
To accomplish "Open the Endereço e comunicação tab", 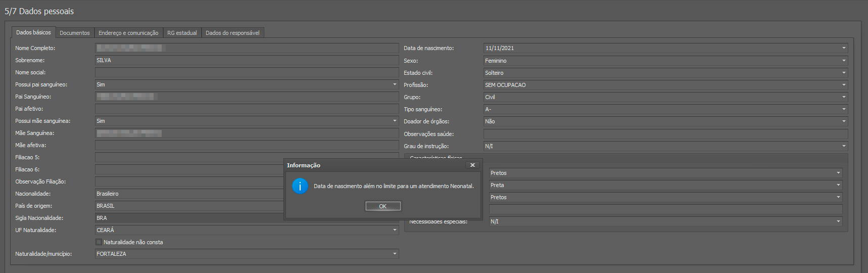I will 128,33.
